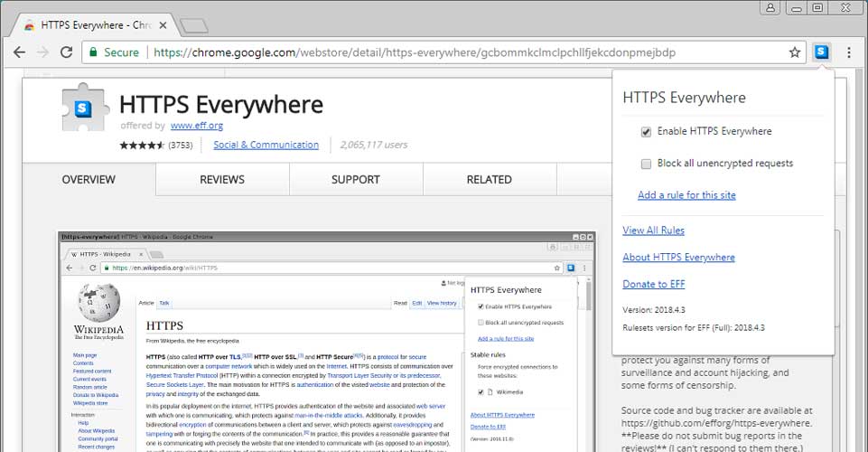Go back with the browser back arrow
The width and height of the screenshot is (868, 452).
click(19, 52)
